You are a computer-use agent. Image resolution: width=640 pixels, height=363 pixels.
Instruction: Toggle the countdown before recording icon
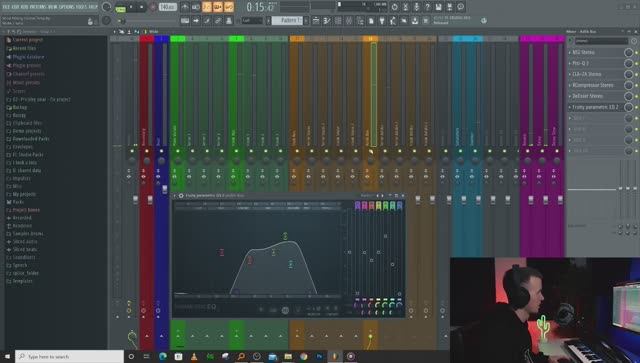coord(207,7)
